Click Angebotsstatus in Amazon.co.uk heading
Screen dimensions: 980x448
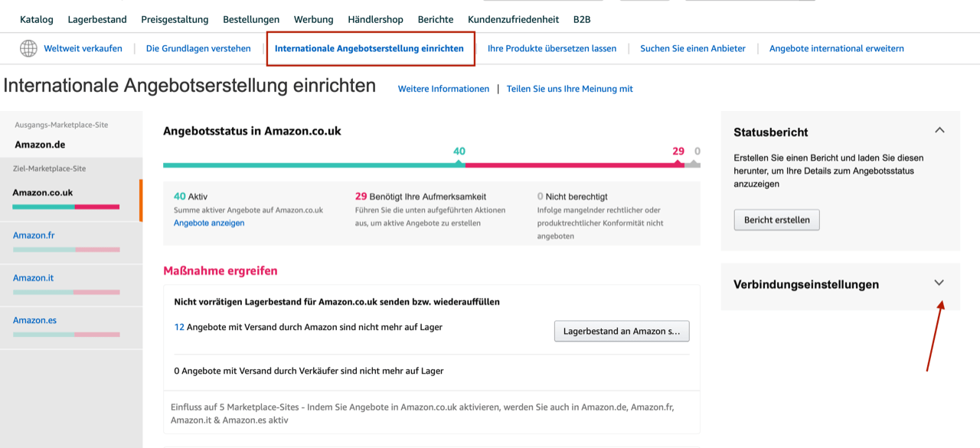pyautogui.click(x=252, y=131)
